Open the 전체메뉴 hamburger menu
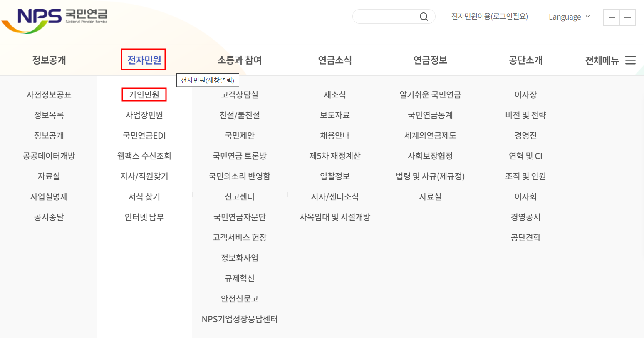Image resolution: width=644 pixels, height=338 pixels. [x=631, y=60]
